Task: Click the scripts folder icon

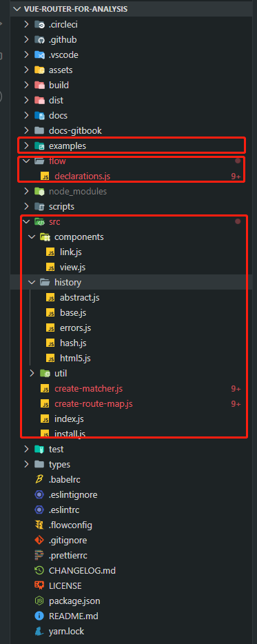Action: click(39, 207)
